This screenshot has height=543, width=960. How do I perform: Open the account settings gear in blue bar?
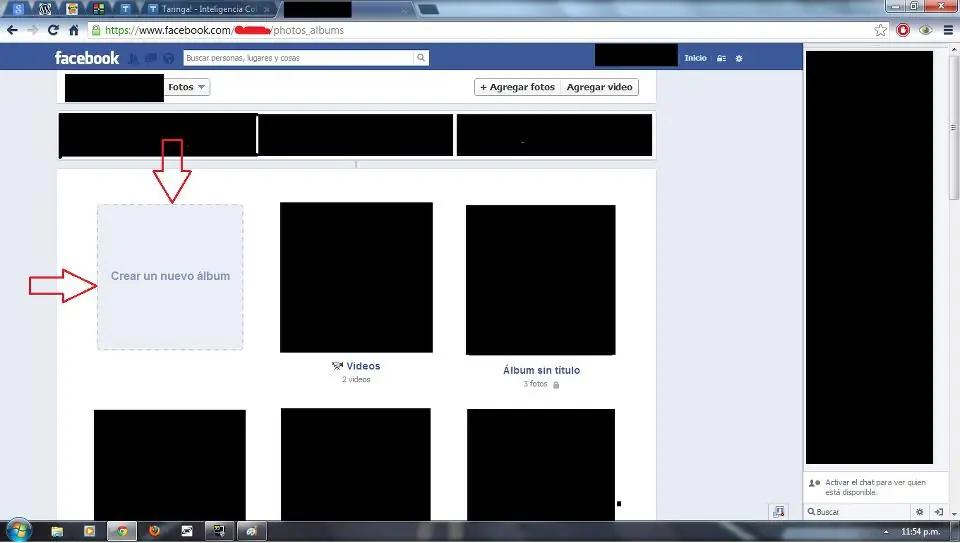(739, 58)
